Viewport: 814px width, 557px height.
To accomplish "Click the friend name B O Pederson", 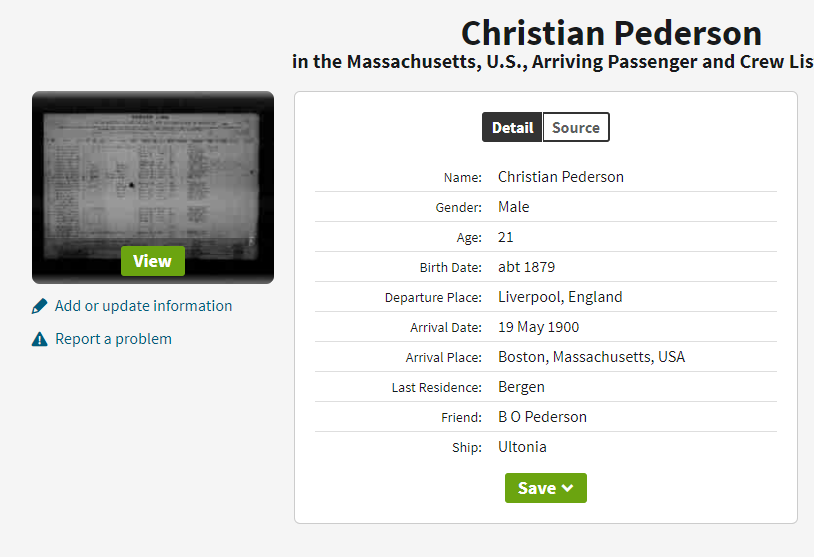I will pyautogui.click(x=543, y=417).
